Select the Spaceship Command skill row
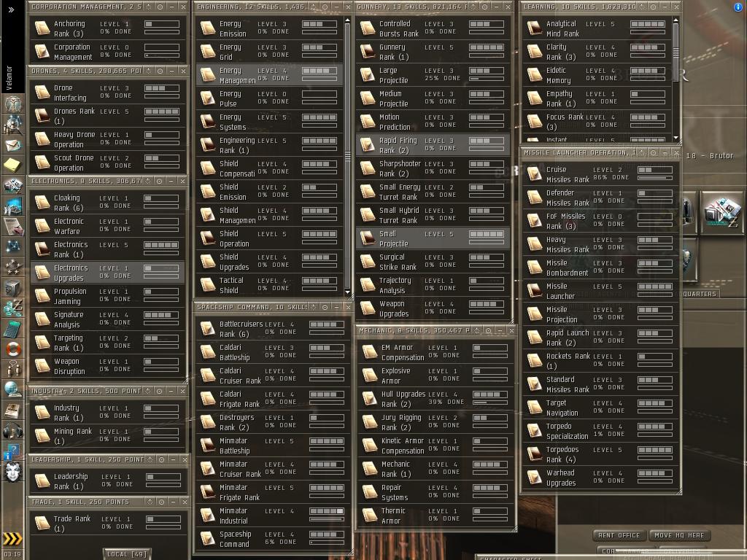This screenshot has height=560, width=747. [274, 539]
